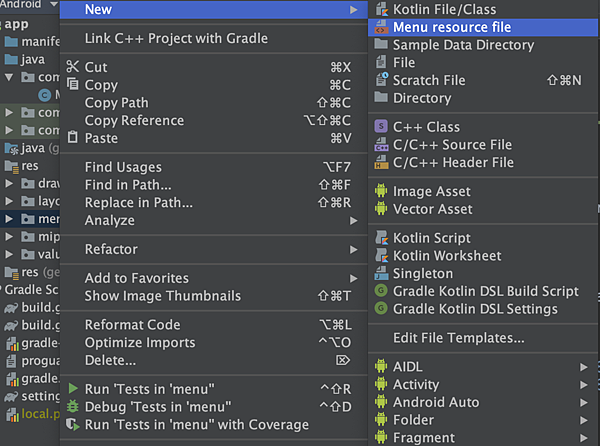Click the File icon in New submenu
Screen dimensions: 600x446
coord(381,62)
